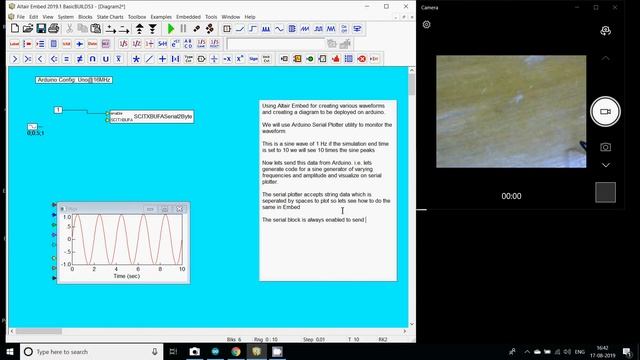
Task: Start simulation with green Run arrow
Action: [171, 29]
